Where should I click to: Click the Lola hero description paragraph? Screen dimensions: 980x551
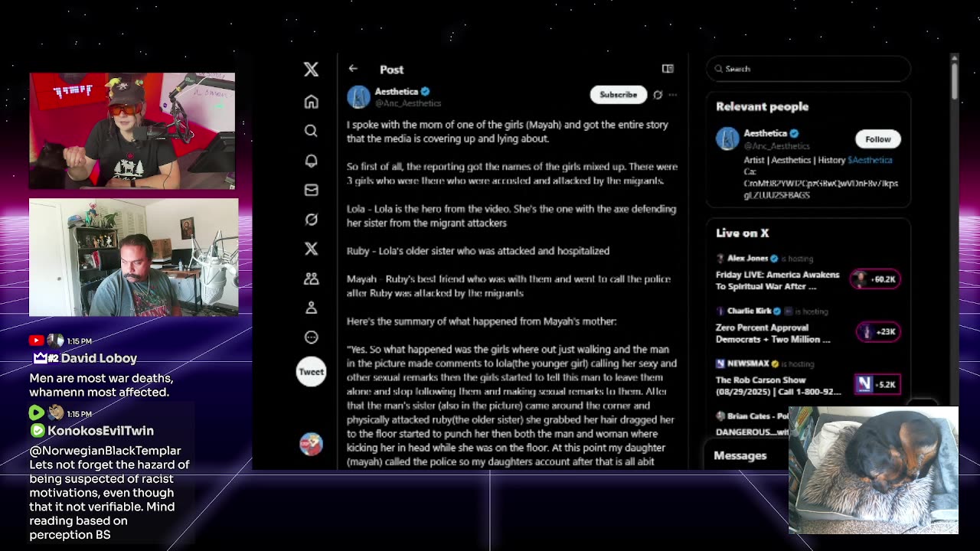coord(511,216)
